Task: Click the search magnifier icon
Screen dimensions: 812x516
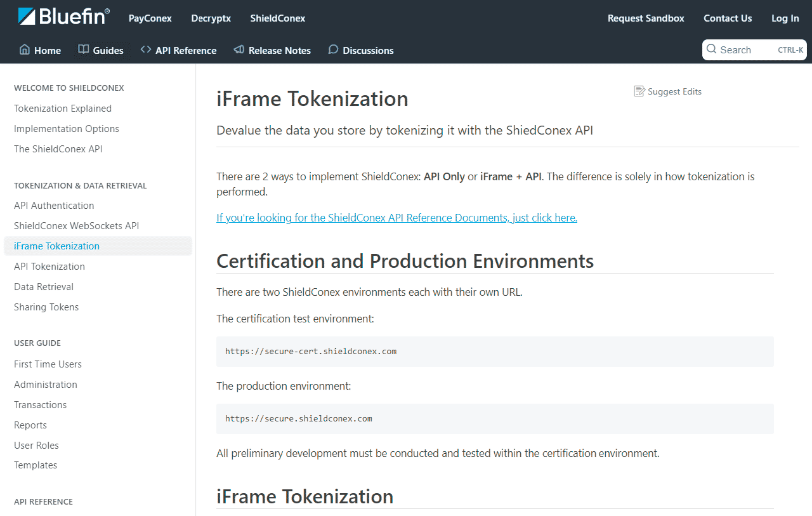Action: (x=712, y=50)
